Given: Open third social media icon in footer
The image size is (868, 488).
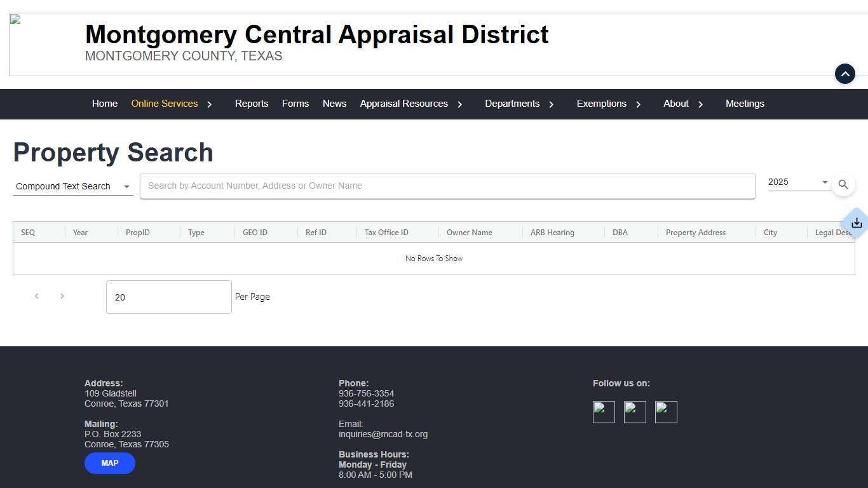Looking at the screenshot, I should click(x=666, y=412).
